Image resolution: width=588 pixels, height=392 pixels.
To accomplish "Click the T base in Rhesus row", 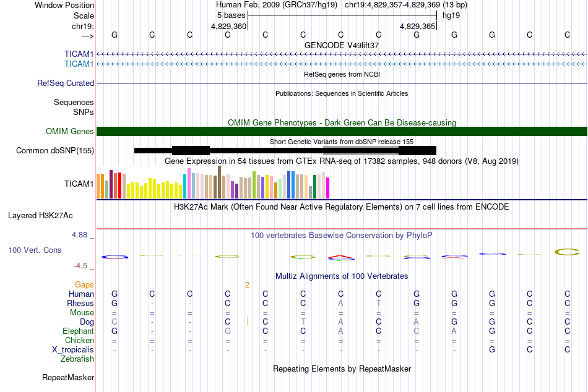I will [378, 303].
